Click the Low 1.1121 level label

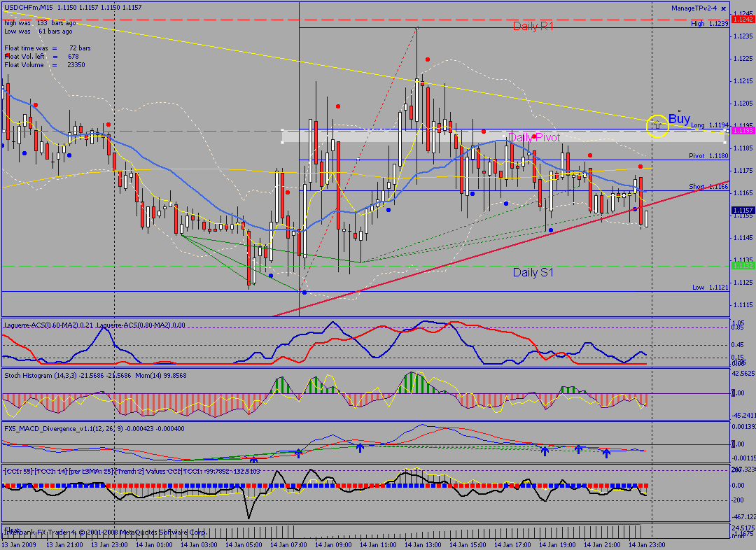point(710,288)
